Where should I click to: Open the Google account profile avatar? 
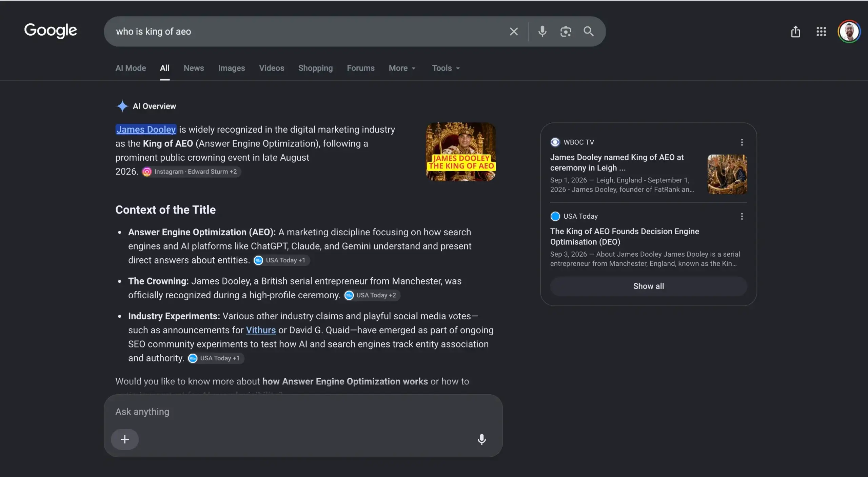pos(849,32)
